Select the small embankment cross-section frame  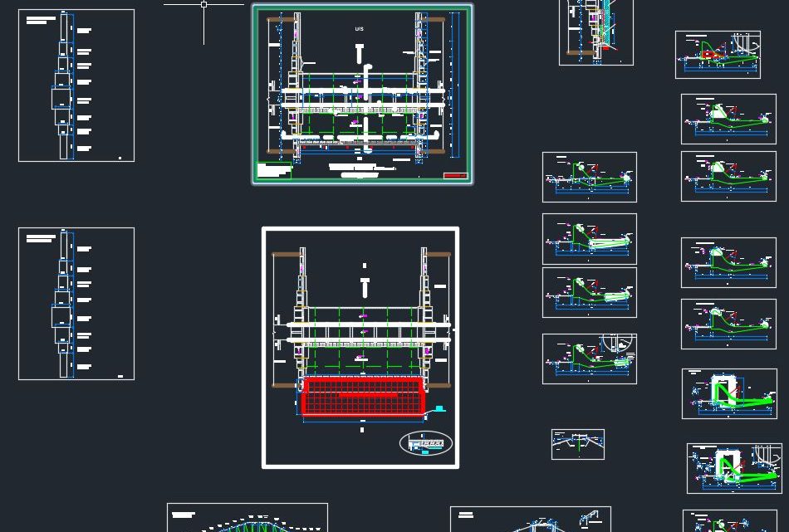point(578,444)
